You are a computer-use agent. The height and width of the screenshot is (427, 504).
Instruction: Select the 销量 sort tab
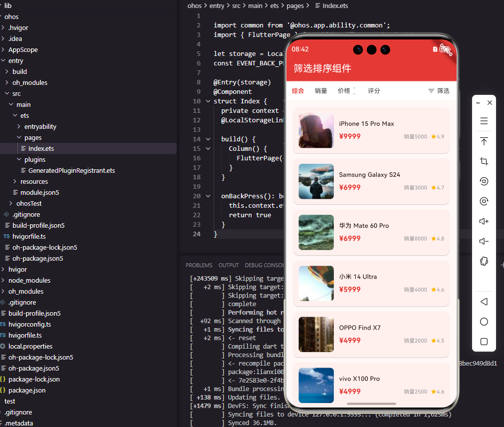tap(320, 91)
